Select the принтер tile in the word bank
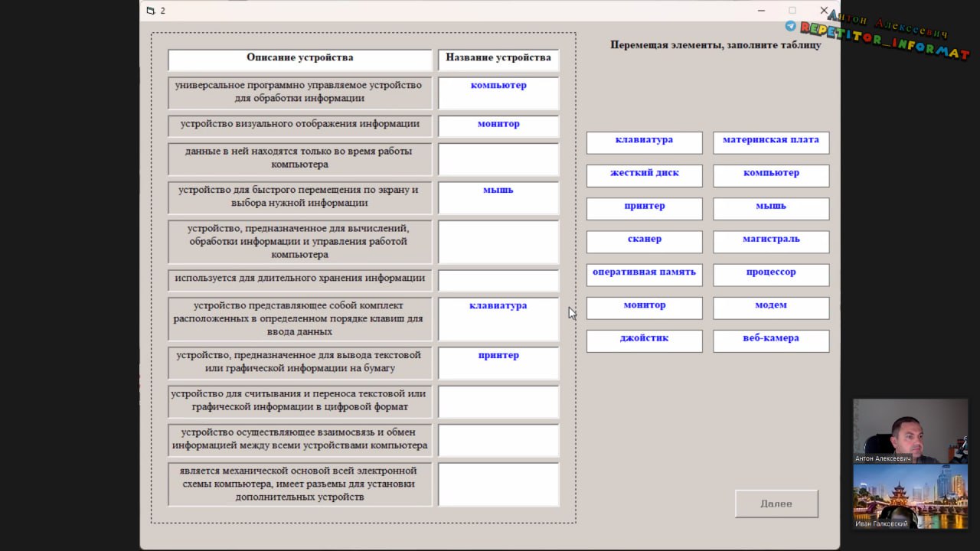This screenshot has height=551, width=980. point(644,209)
